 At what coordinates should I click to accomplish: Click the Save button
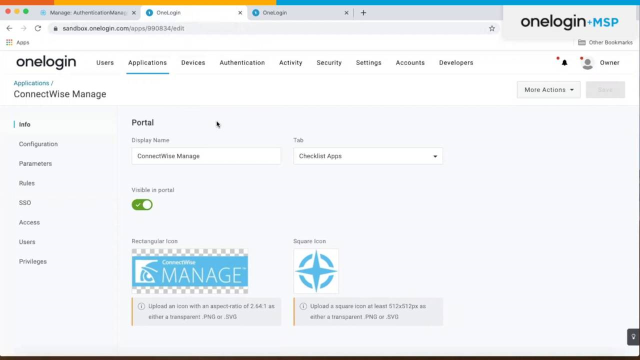point(605,90)
